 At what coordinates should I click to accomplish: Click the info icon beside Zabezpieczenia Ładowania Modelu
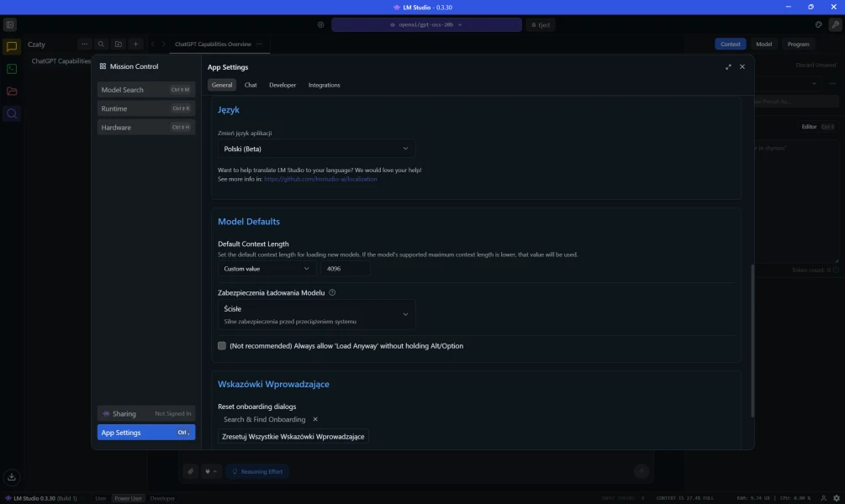click(x=332, y=293)
